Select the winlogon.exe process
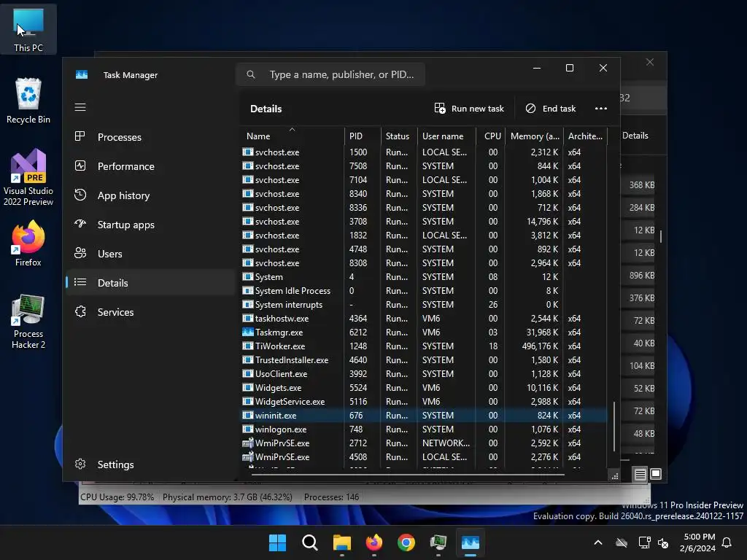This screenshot has height=560, width=747. tap(424, 429)
